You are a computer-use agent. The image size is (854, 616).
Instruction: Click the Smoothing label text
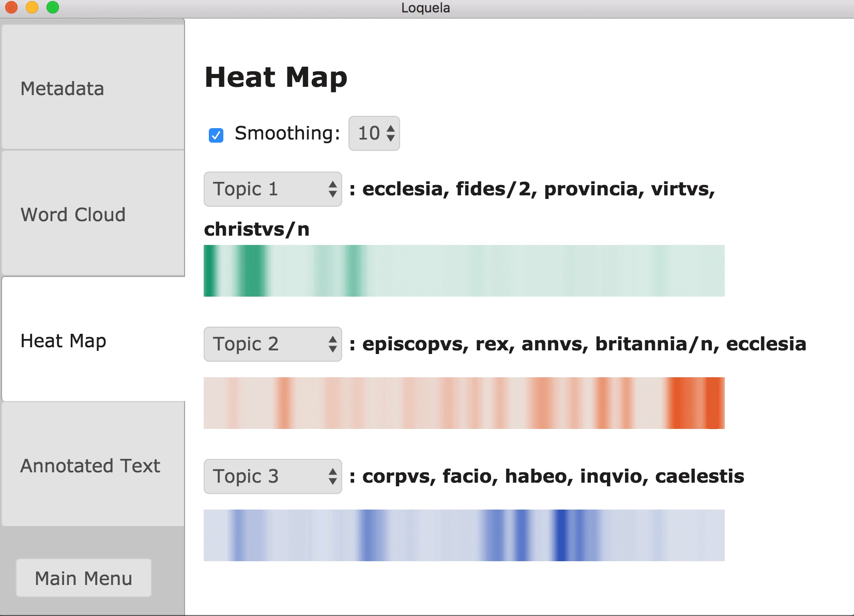(287, 133)
